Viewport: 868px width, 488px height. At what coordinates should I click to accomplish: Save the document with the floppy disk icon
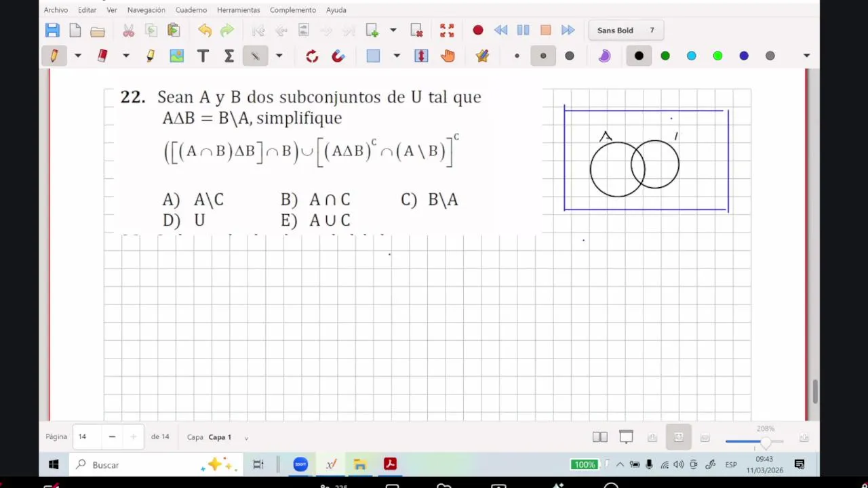[x=52, y=30]
